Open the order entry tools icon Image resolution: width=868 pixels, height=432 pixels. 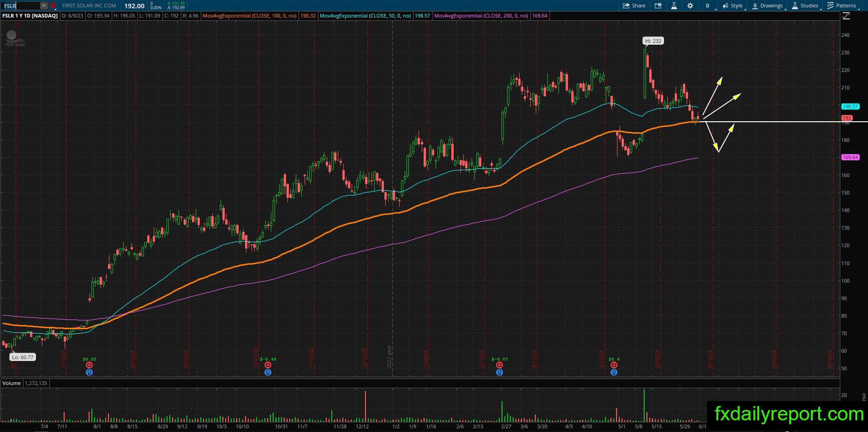[658, 6]
